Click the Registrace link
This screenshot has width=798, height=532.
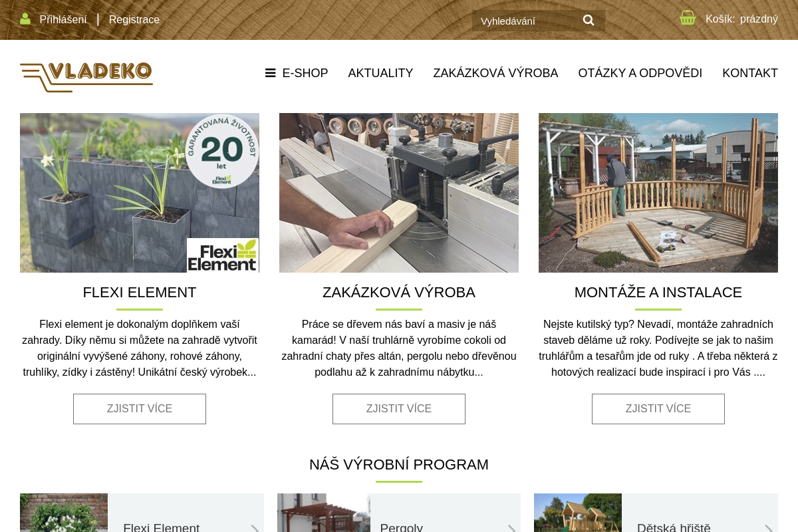pos(134,19)
